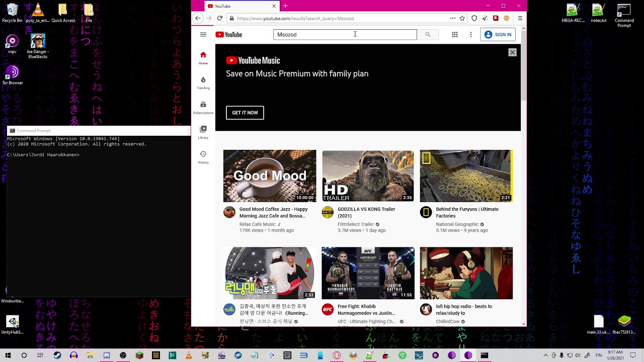Close the YouTube tab
This screenshot has width=644, height=362.
274,6
